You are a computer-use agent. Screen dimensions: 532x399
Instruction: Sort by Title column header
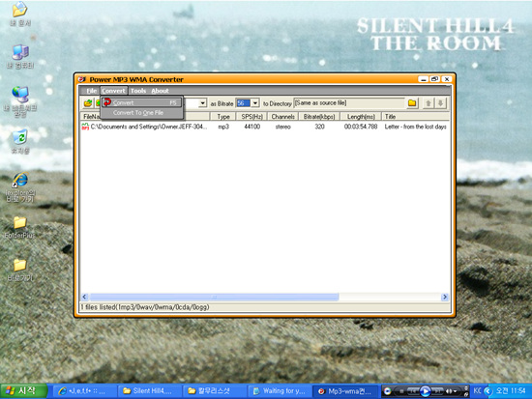click(416, 117)
